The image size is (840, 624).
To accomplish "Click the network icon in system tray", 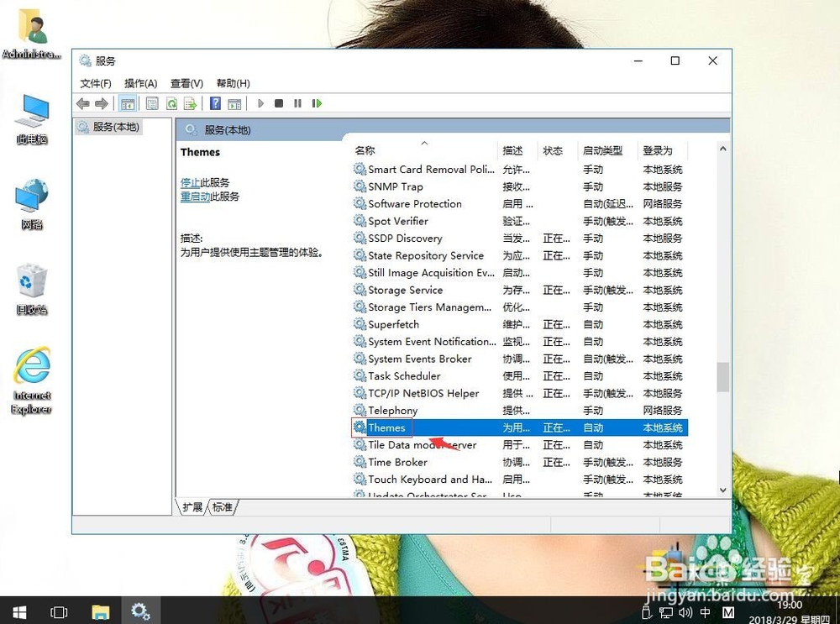I will point(666,612).
